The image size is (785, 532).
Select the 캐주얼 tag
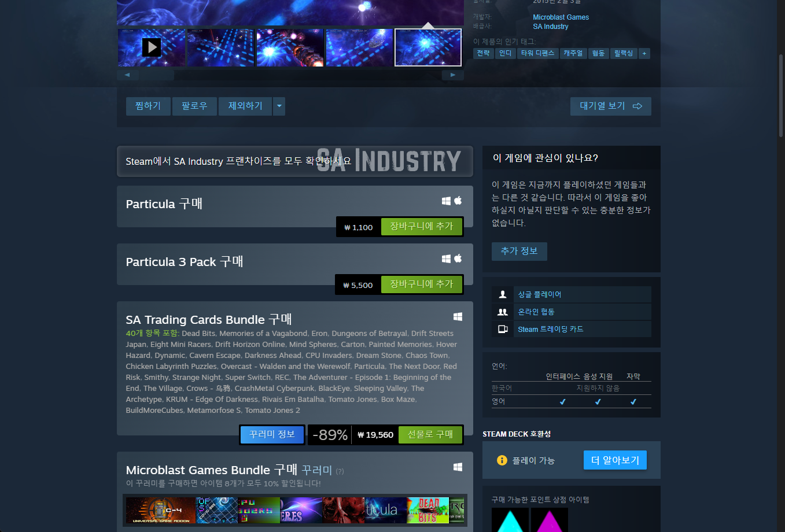tap(573, 53)
